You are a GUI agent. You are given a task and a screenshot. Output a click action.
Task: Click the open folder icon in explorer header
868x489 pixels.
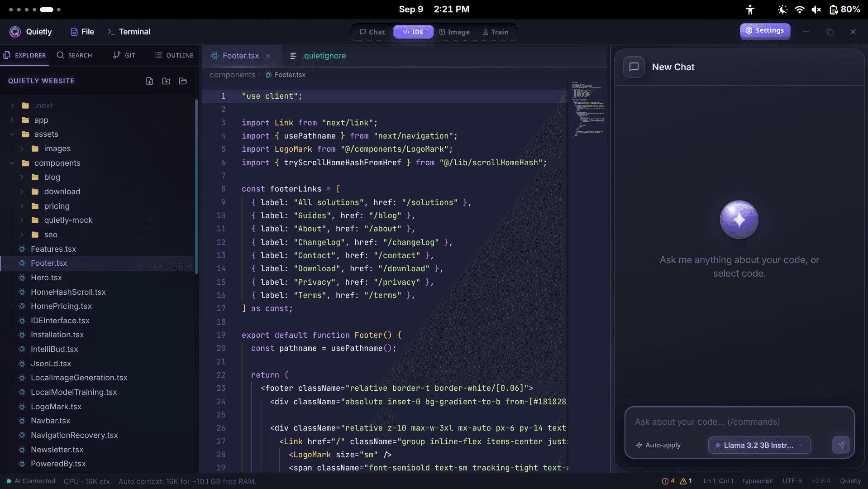coord(183,81)
